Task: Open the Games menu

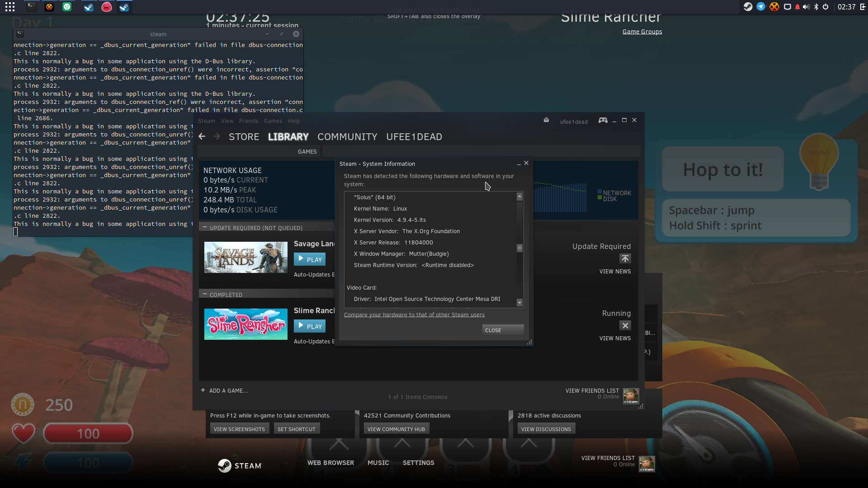Action: (x=273, y=121)
